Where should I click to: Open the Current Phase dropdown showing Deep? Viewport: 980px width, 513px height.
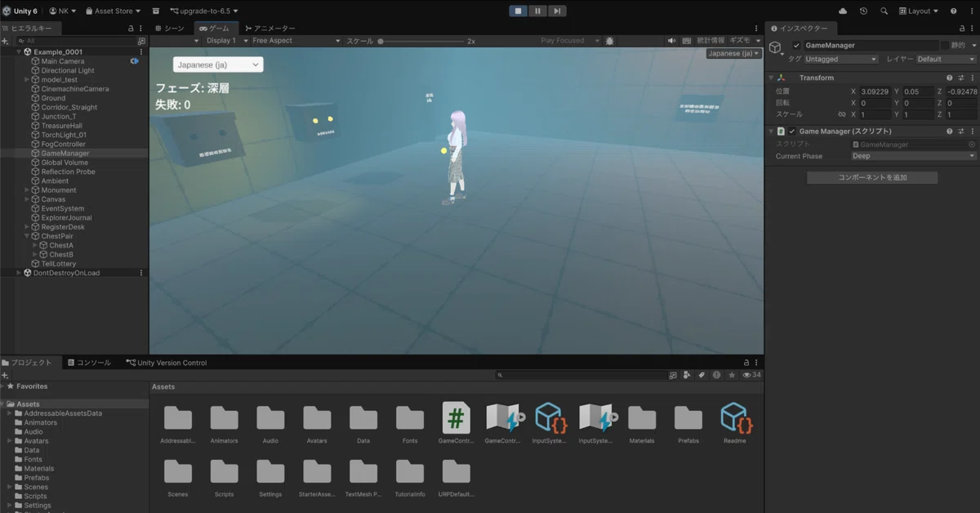coord(913,156)
